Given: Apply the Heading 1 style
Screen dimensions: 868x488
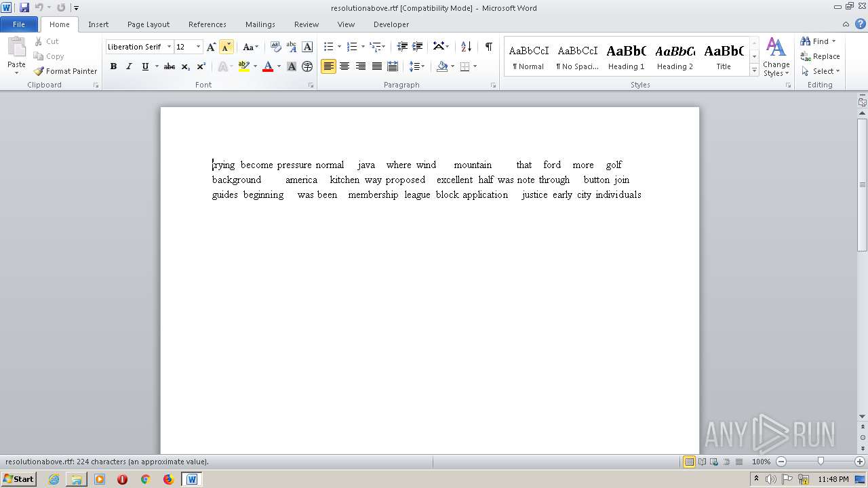Looking at the screenshot, I should pos(627,56).
